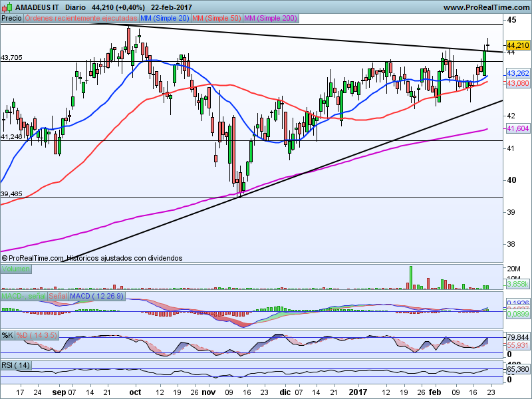Click the 3,858k volume value
Screen dimensions: 532x399
tap(518, 285)
